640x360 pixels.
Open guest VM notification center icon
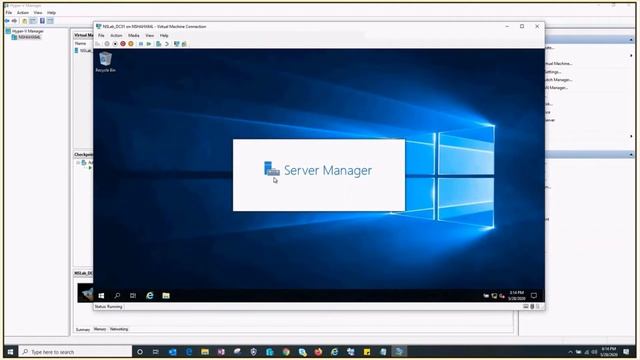coord(533,296)
